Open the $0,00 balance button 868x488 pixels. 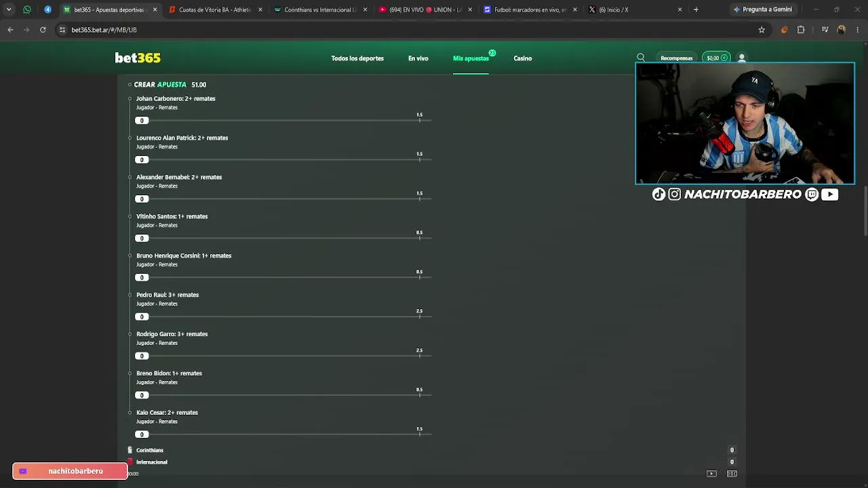pyautogui.click(x=716, y=58)
